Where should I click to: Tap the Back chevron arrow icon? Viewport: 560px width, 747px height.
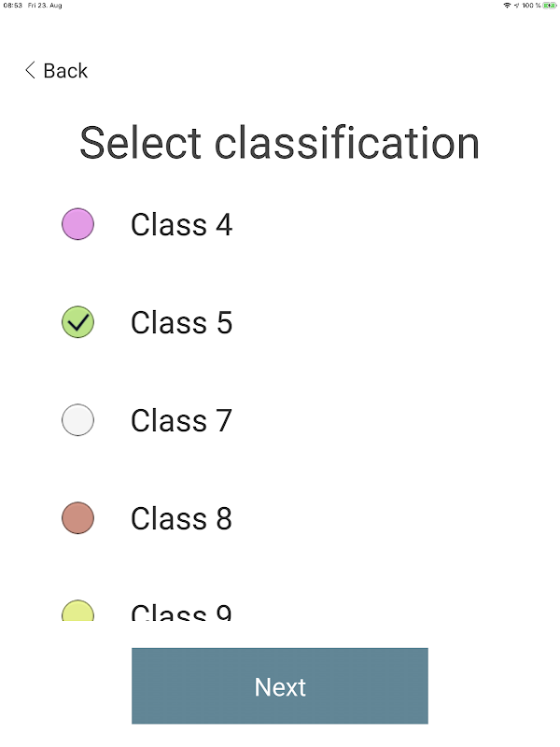30,70
